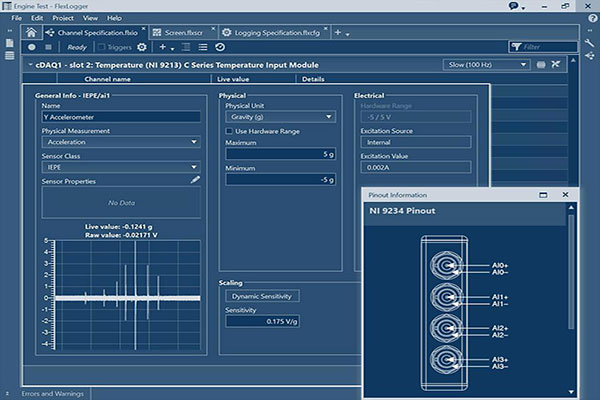Collapse the cDAQ1 slot 2 module section
This screenshot has height=400, width=600.
[x=30, y=65]
